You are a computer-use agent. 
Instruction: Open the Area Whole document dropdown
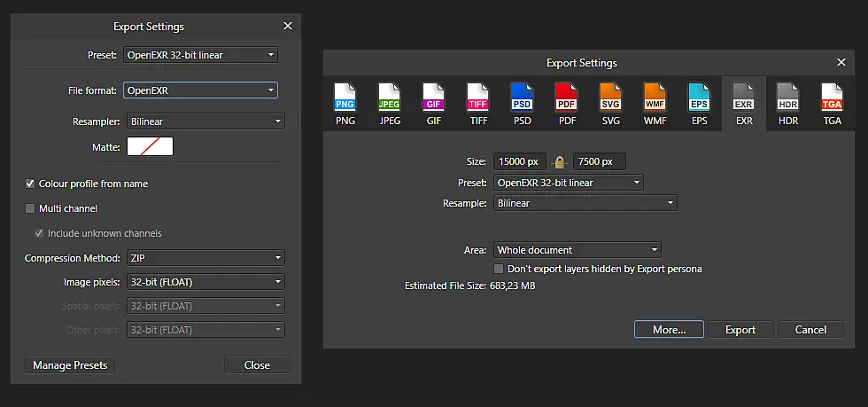click(x=577, y=250)
